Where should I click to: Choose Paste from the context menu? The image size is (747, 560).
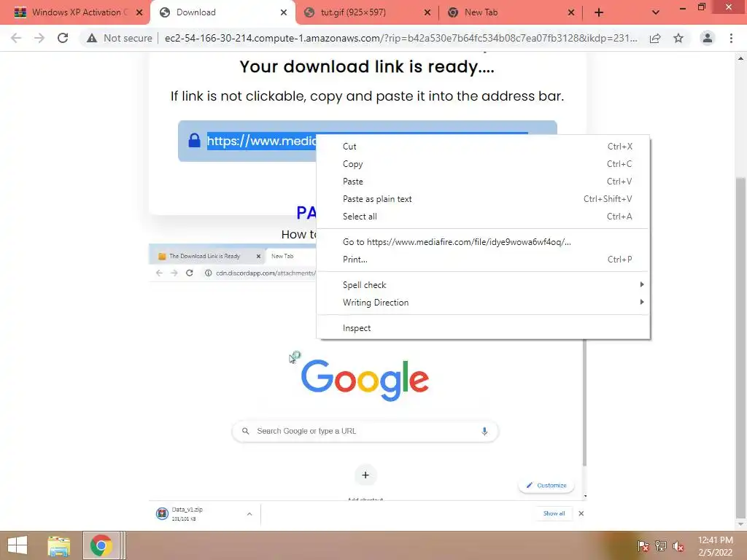[x=483, y=182]
